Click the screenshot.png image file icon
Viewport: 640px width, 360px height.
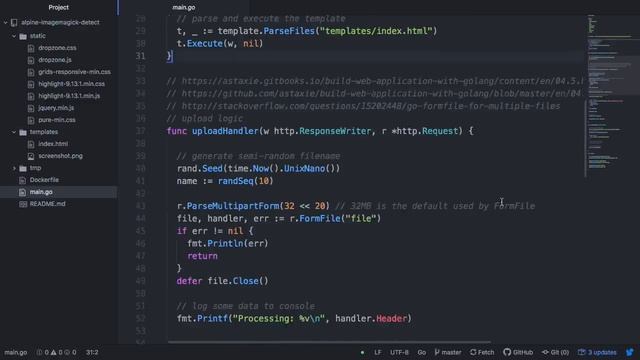(31, 156)
